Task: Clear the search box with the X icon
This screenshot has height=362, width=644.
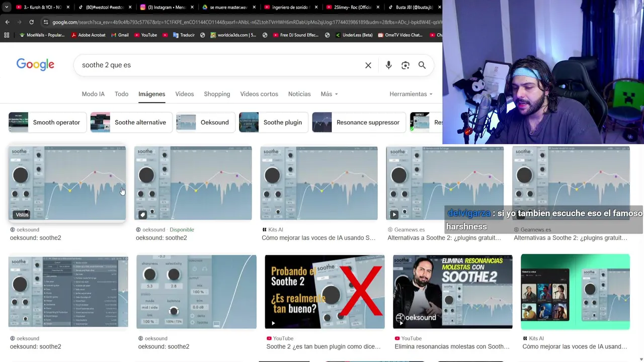Action: click(368, 65)
